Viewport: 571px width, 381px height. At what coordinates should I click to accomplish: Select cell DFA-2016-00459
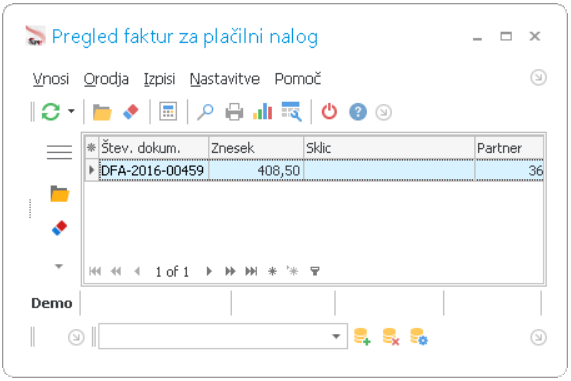click(x=154, y=170)
